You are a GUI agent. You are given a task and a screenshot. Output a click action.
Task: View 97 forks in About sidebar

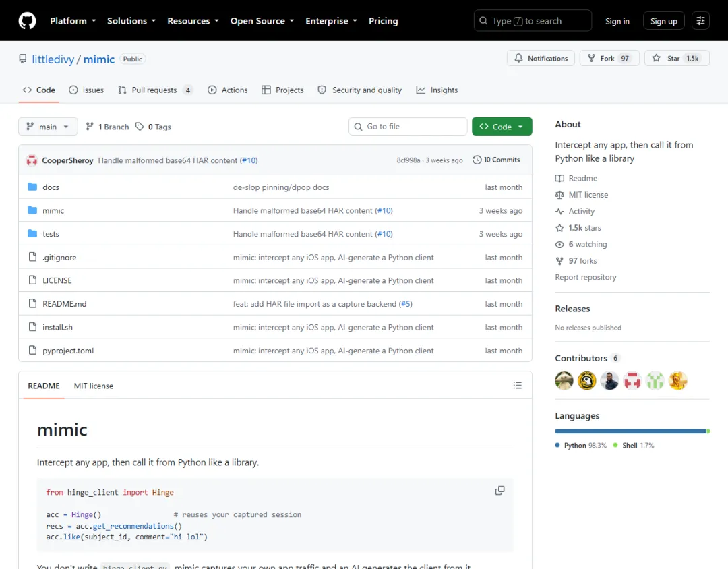click(x=576, y=261)
